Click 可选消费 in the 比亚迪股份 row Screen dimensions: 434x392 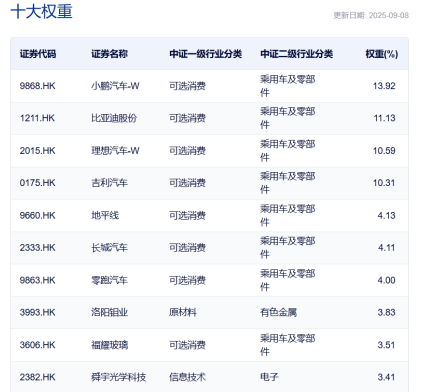(187, 118)
